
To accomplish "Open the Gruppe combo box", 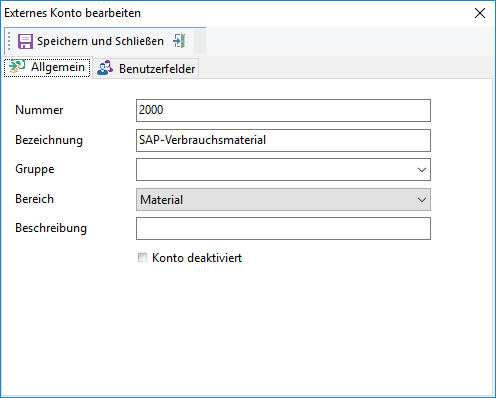I will pyautogui.click(x=283, y=170).
